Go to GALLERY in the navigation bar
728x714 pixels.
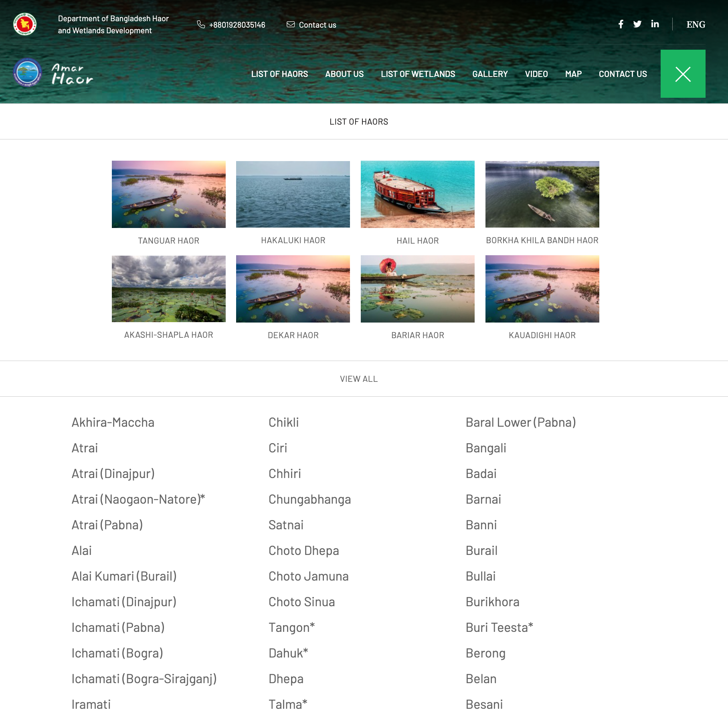(490, 74)
